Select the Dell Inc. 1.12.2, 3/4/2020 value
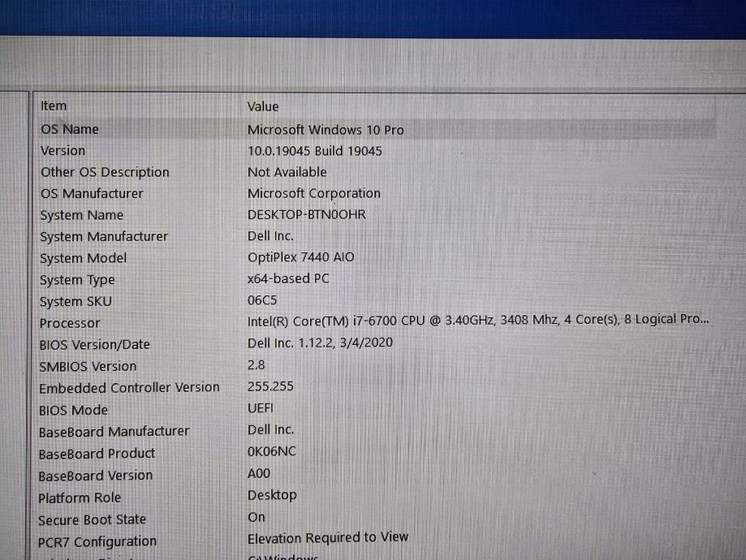746x560 pixels. (320, 342)
